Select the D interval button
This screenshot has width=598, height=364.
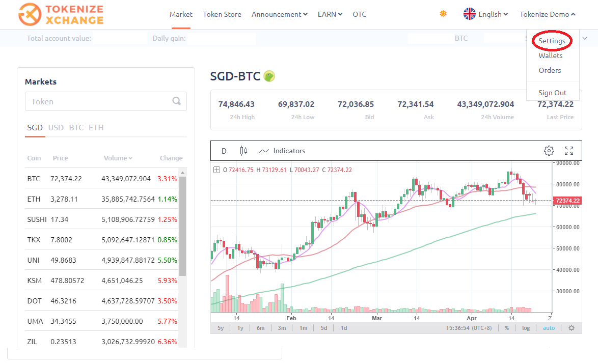pyautogui.click(x=224, y=151)
